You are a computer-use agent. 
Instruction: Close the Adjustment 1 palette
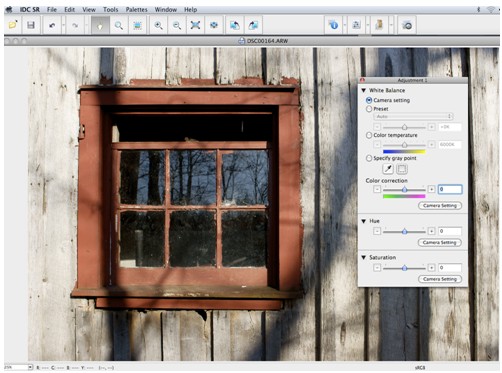tap(363, 80)
